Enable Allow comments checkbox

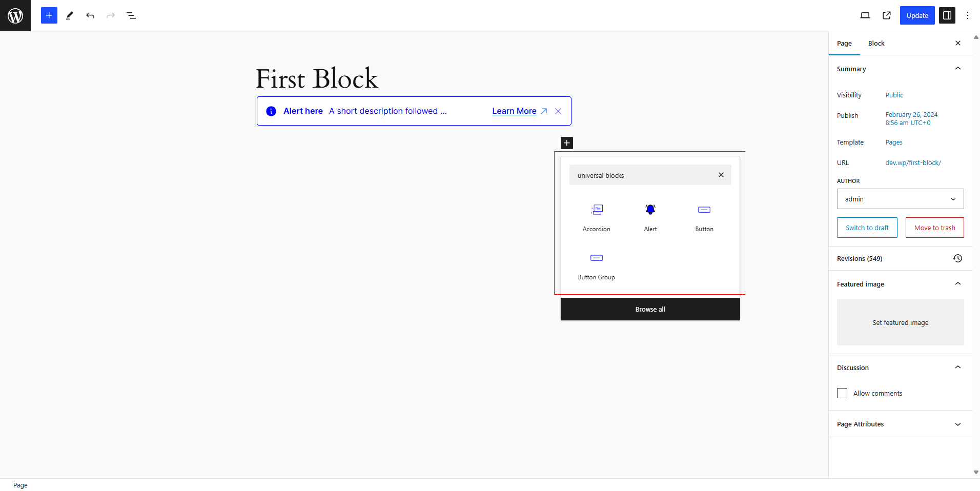pos(842,393)
